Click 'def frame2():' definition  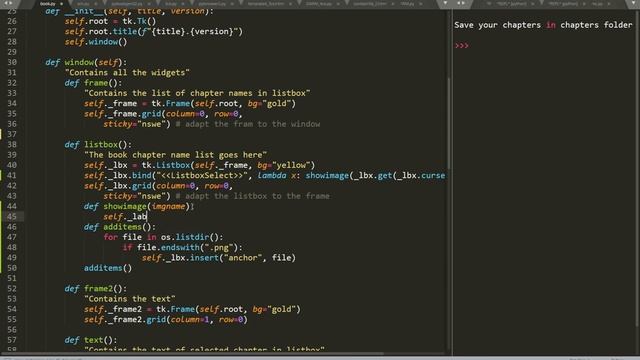(x=96, y=289)
